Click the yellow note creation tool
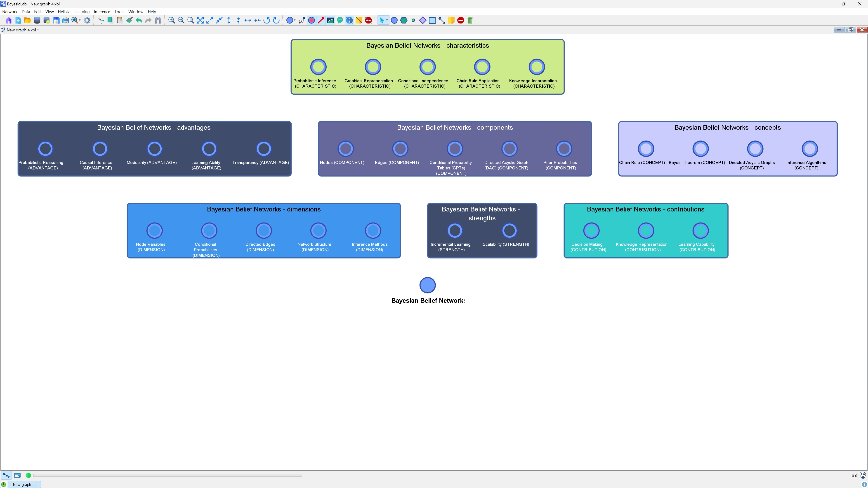The width and height of the screenshot is (868, 488). pos(451,20)
